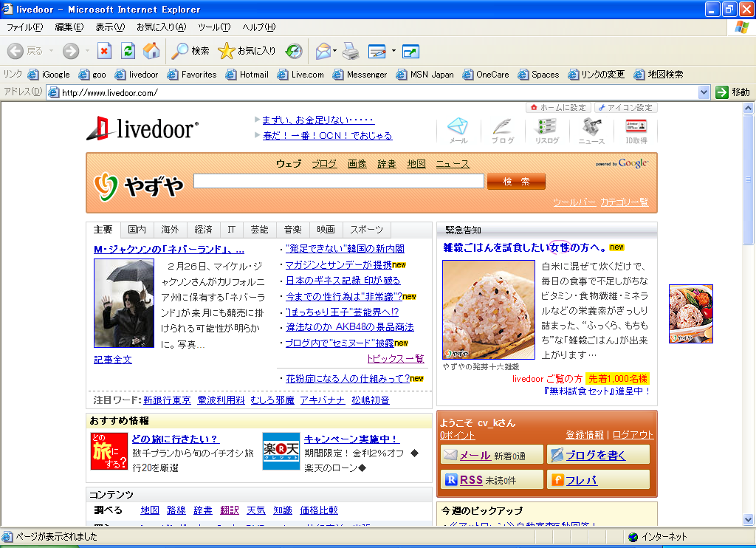Open the Search (検索) toolbar button
The width and height of the screenshot is (756, 548).
pos(190,51)
